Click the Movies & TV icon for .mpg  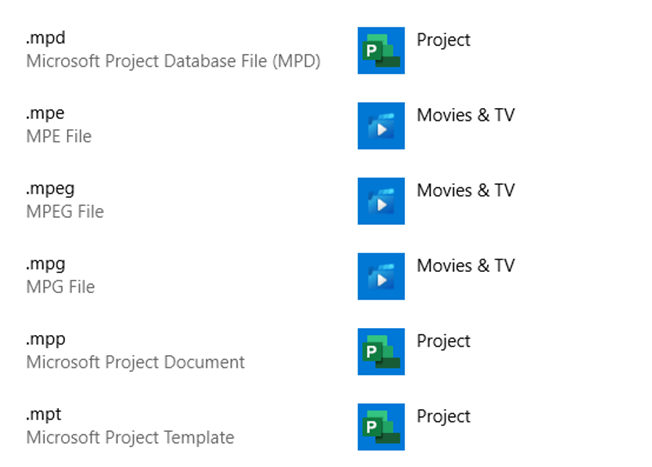[x=381, y=276]
